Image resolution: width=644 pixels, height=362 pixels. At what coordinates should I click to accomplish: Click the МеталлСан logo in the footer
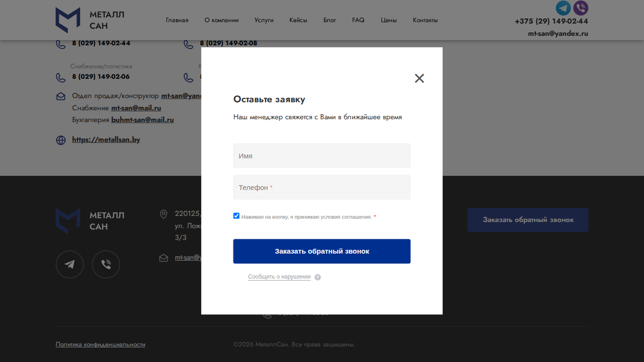click(90, 221)
